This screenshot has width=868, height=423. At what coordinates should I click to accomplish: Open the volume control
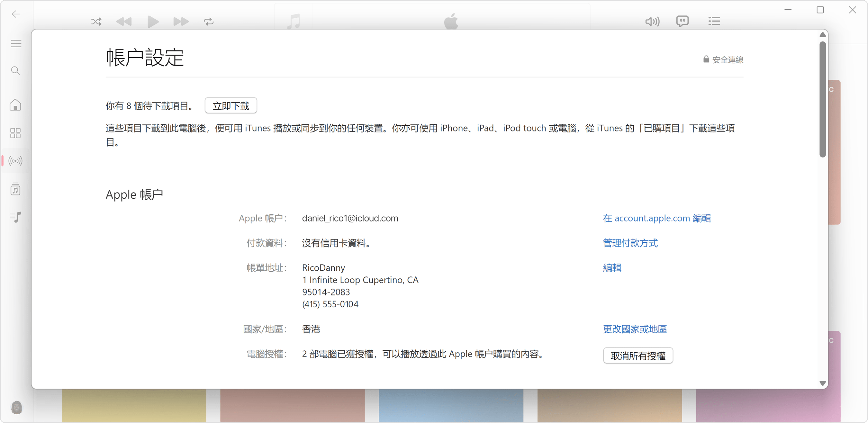point(652,22)
